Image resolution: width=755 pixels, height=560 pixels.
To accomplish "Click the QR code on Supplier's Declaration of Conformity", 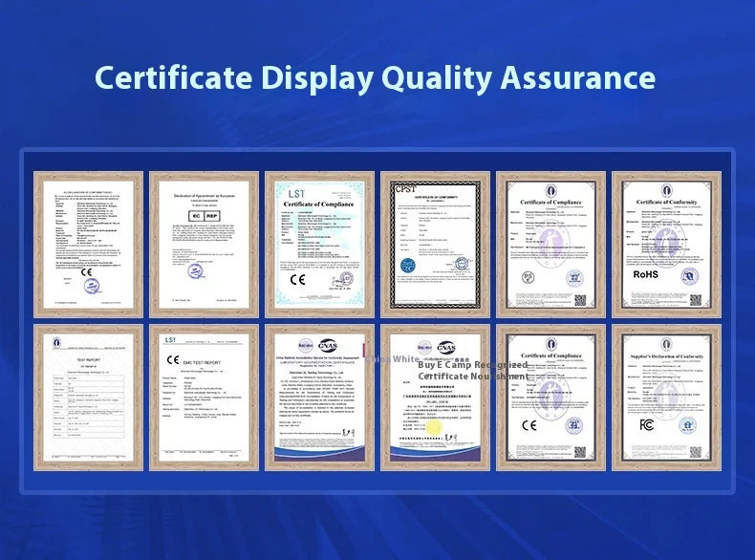I will click(x=697, y=454).
